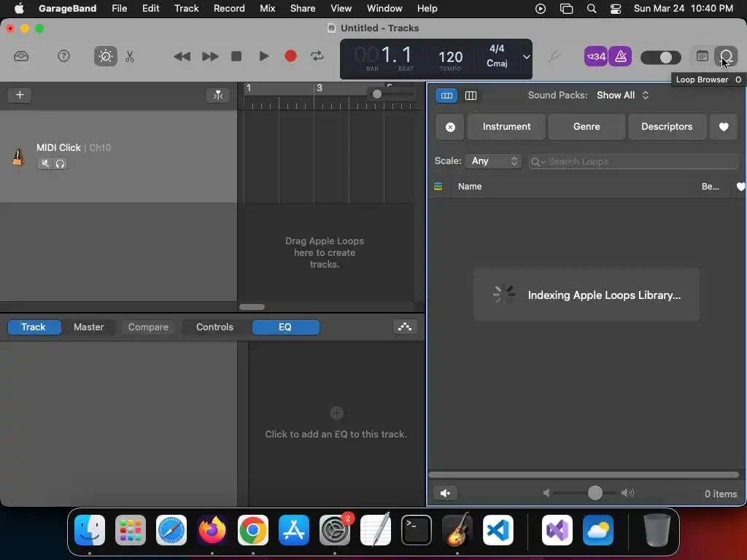Click the 4/4 time signature
This screenshot has width=747, height=560.
[x=496, y=49]
